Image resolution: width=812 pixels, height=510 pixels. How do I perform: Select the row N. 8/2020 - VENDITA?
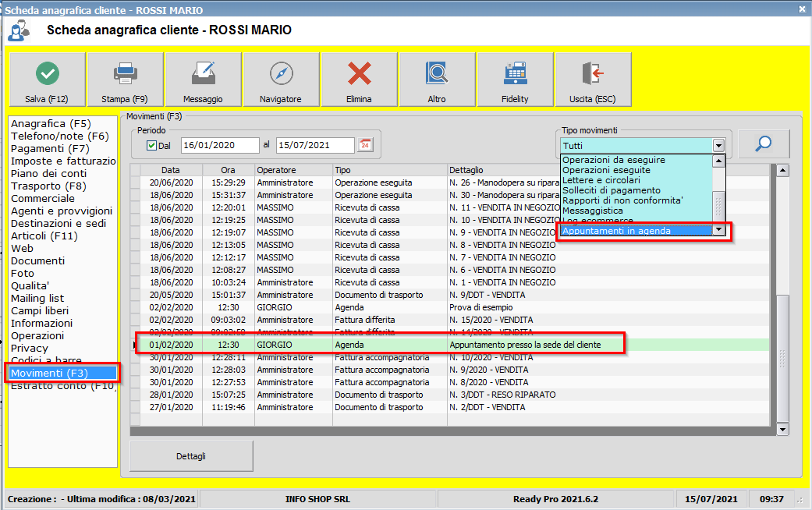click(x=449, y=382)
